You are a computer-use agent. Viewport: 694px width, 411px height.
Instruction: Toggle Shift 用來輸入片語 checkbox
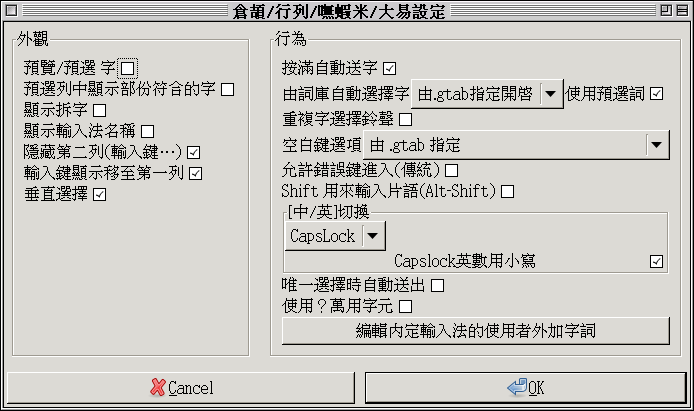click(x=507, y=191)
